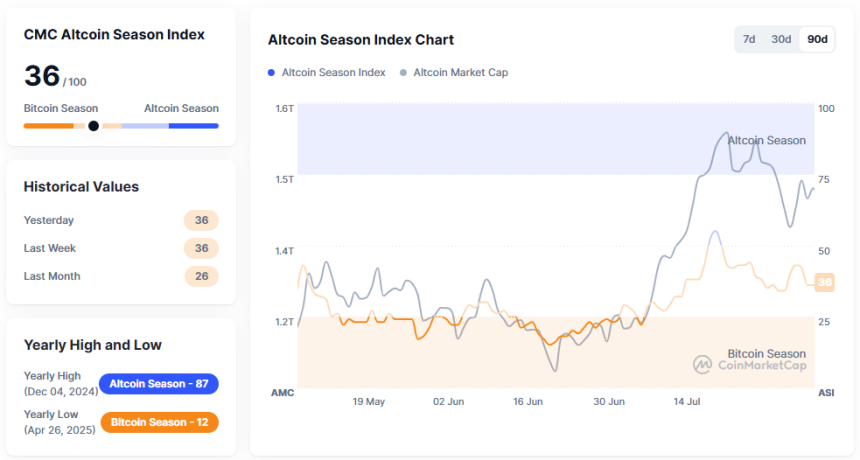Click the current value label on chart line
Image resolution: width=860 pixels, height=460 pixels.
[825, 283]
